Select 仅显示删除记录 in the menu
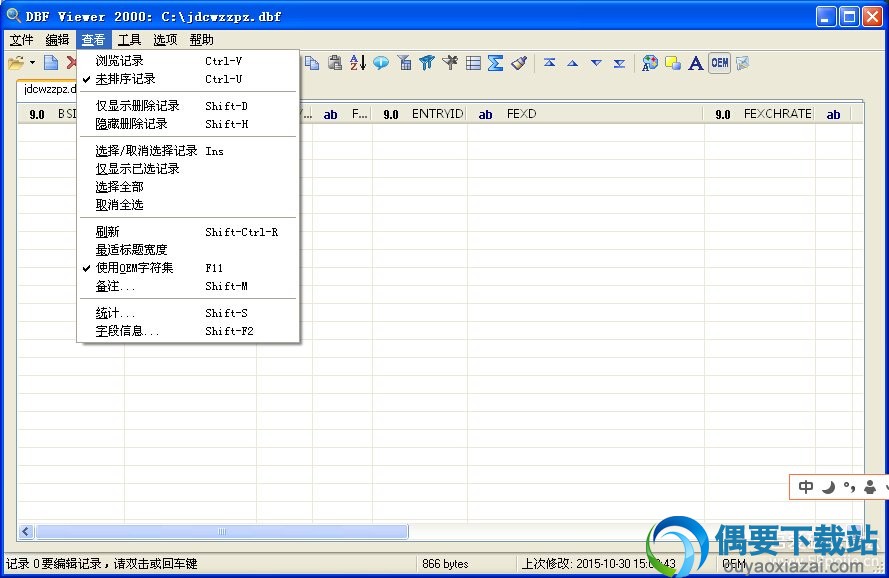Viewport: 889px width, 578px height. pyautogui.click(x=188, y=106)
